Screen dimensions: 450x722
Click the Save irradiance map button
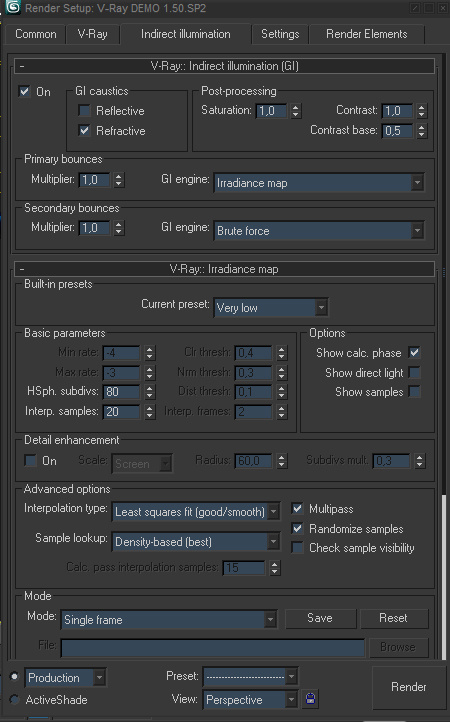[x=320, y=618]
